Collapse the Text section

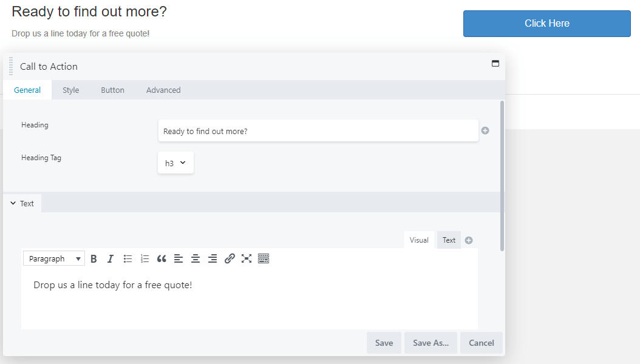(x=22, y=203)
